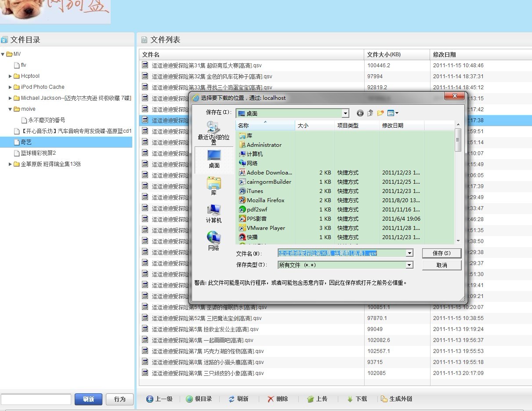This screenshot has height=411, width=532.
Task: Open 计算机 in the places sidebar
Action: [214, 213]
